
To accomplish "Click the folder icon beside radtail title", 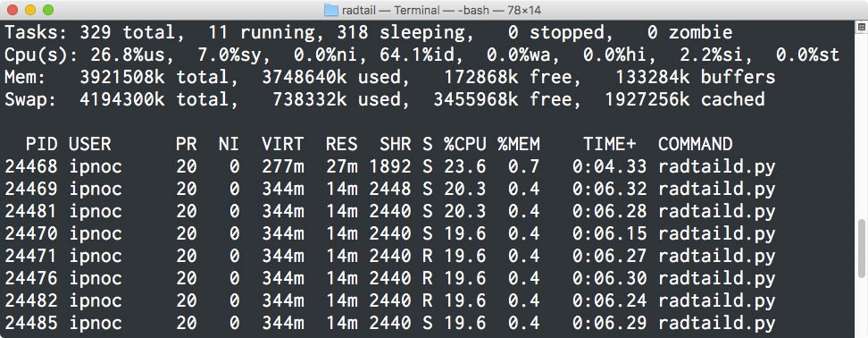I will point(330,10).
